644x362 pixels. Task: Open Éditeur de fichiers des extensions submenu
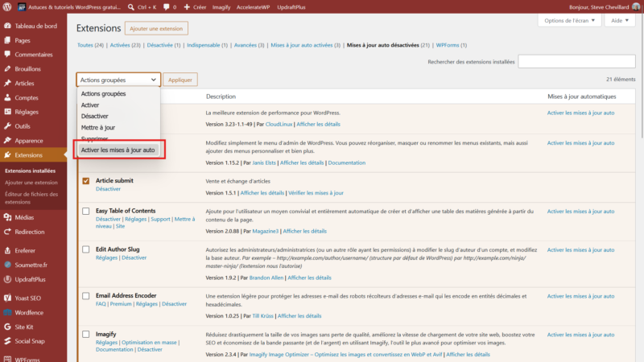pyautogui.click(x=31, y=198)
